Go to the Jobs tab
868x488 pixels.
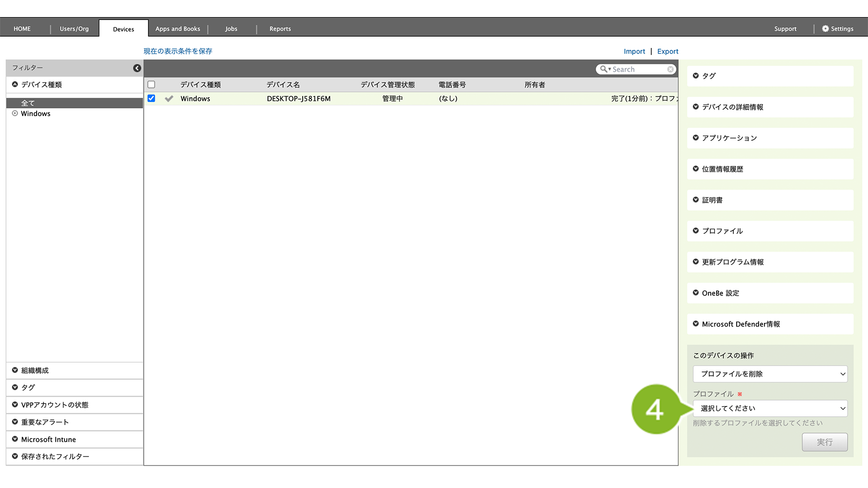(x=231, y=29)
